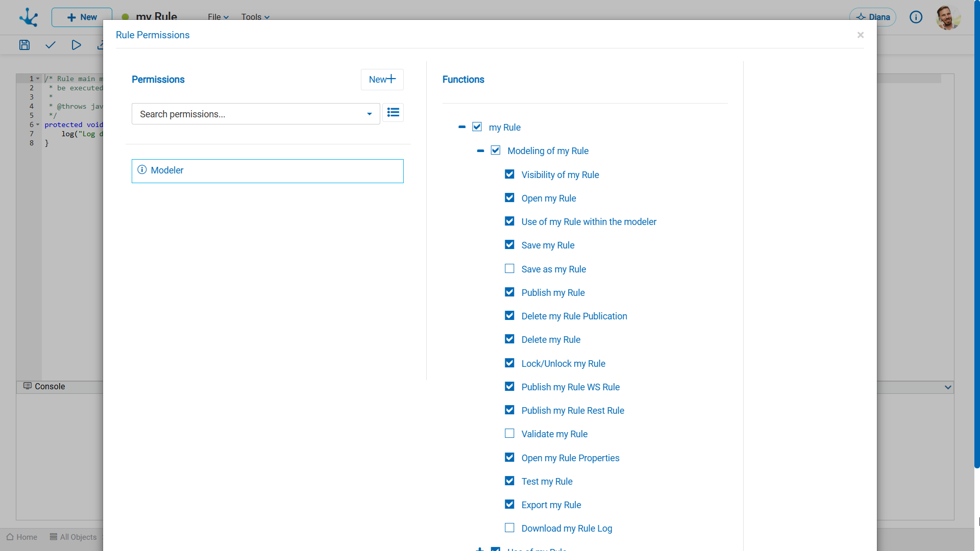Open All Objects tab
The image size is (980, 551).
pyautogui.click(x=73, y=537)
